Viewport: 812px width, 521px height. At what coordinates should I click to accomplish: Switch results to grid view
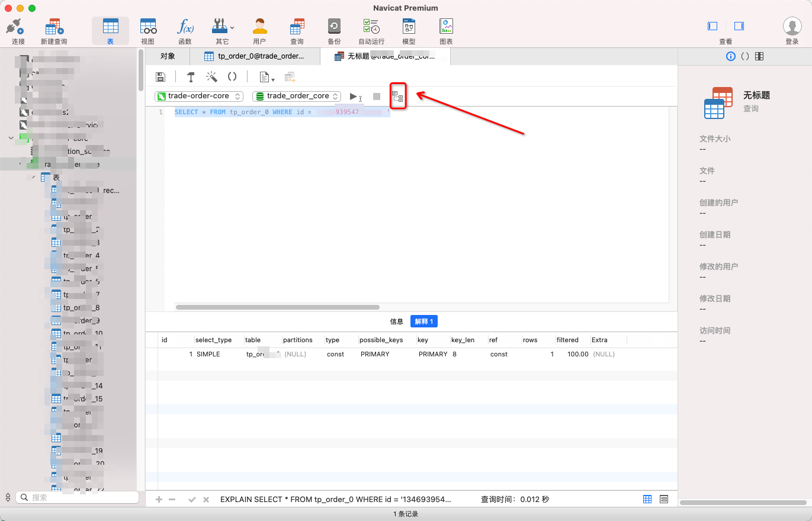(647, 500)
